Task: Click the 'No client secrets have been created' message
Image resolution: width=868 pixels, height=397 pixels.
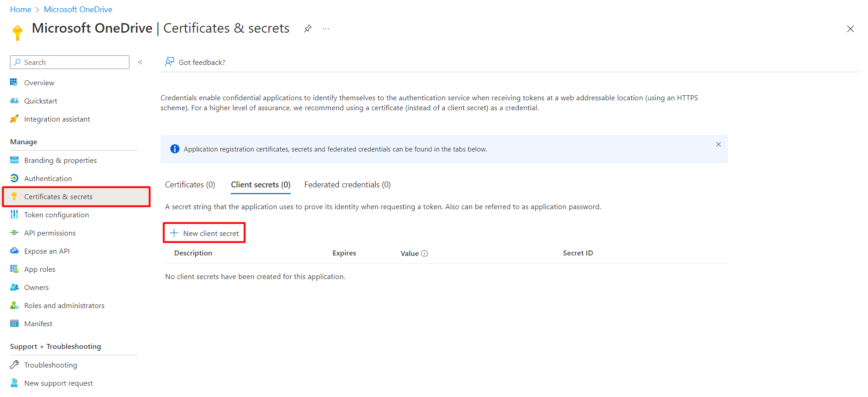Action: [x=255, y=277]
